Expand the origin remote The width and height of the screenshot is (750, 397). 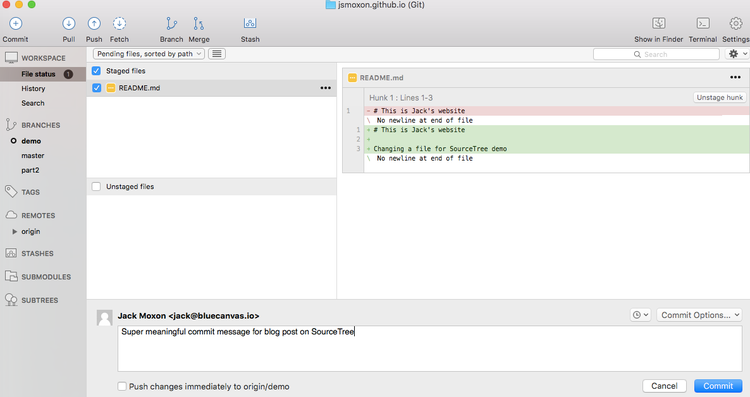(15, 232)
